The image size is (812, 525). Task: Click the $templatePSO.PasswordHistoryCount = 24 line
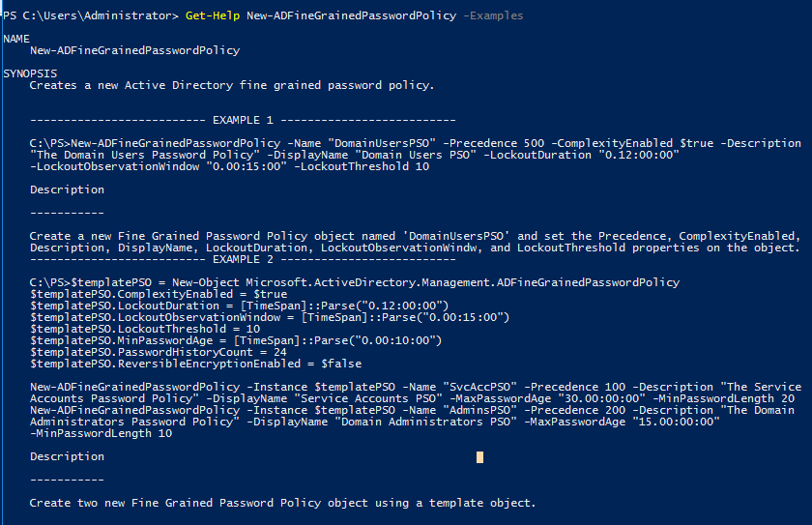tap(159, 352)
